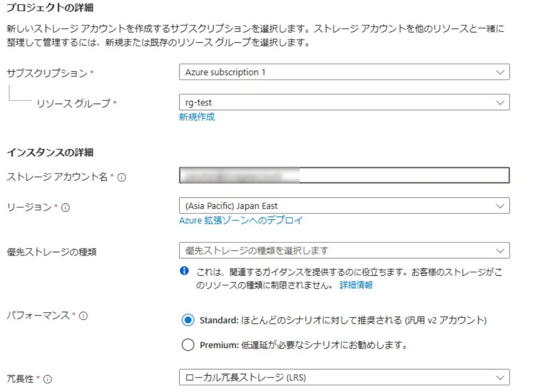Screen dimensions: 539x392
Task: Click info icon next to パフォーマンス label
Action: click(x=84, y=316)
